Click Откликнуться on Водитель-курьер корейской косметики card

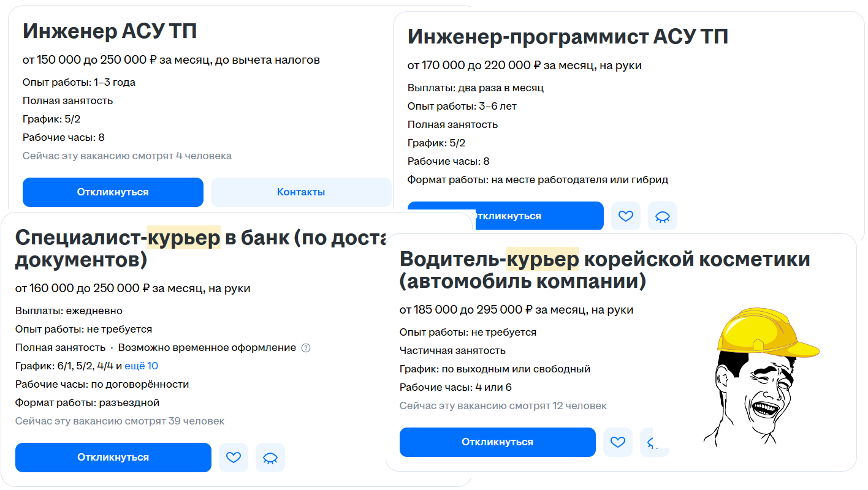pos(498,442)
